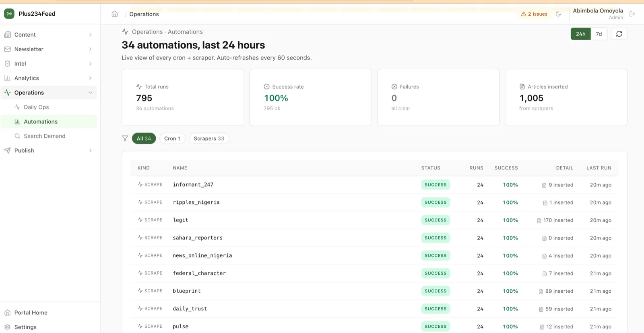Expand the Newsletter menu chevron
Screen dimensions: 644x333
click(90, 49)
